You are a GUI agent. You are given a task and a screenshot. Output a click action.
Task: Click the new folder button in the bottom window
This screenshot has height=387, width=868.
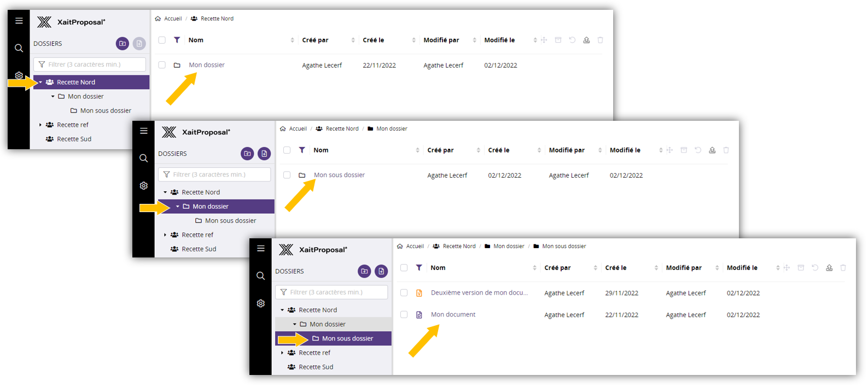(364, 271)
